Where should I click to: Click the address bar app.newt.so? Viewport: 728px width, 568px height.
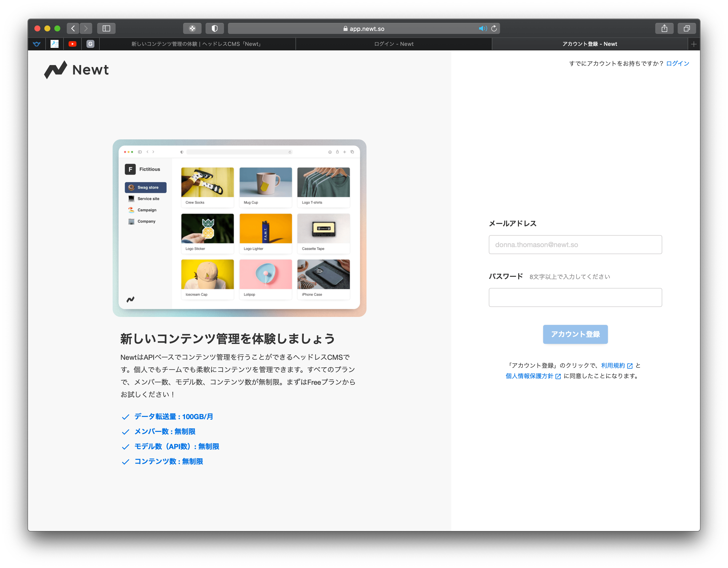point(364,29)
